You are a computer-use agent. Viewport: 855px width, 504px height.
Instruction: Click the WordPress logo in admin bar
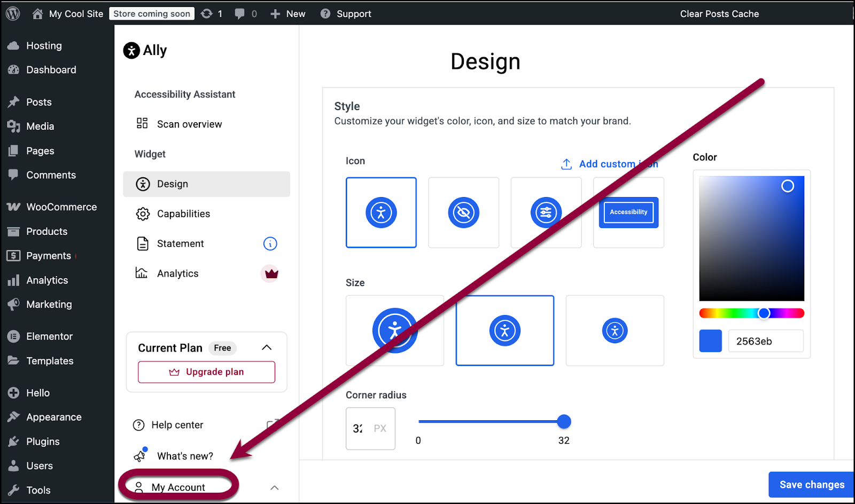point(13,13)
